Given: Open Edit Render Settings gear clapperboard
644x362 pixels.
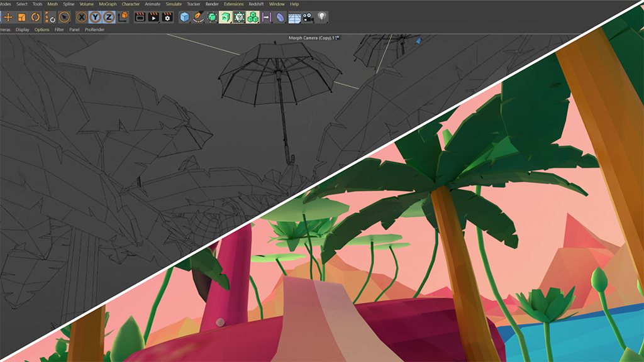Looking at the screenshot, I should 167,17.
